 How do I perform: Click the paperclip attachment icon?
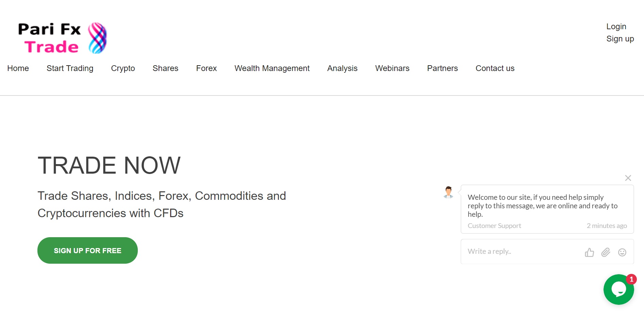click(x=606, y=252)
